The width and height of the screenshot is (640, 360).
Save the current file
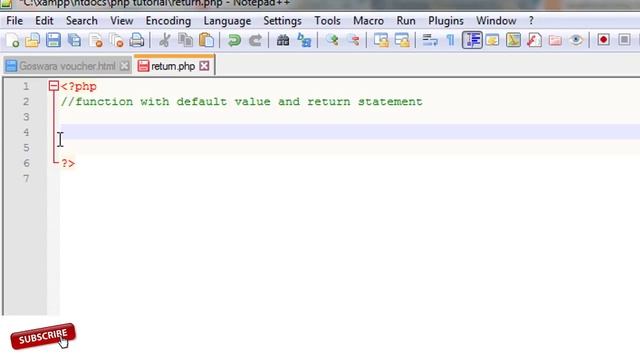tap(53, 40)
